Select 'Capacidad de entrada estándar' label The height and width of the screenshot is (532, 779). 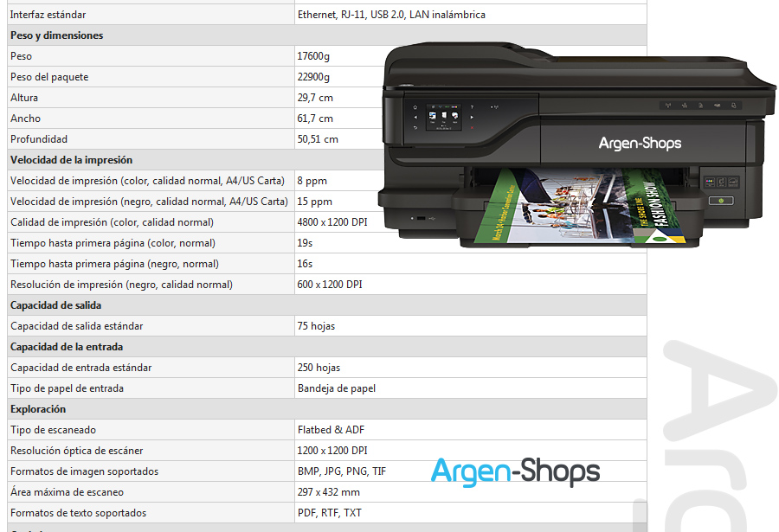[81, 369]
